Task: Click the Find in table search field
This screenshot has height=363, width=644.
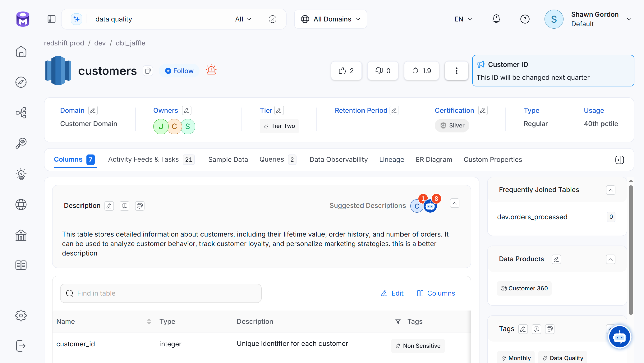Action: click(x=161, y=293)
